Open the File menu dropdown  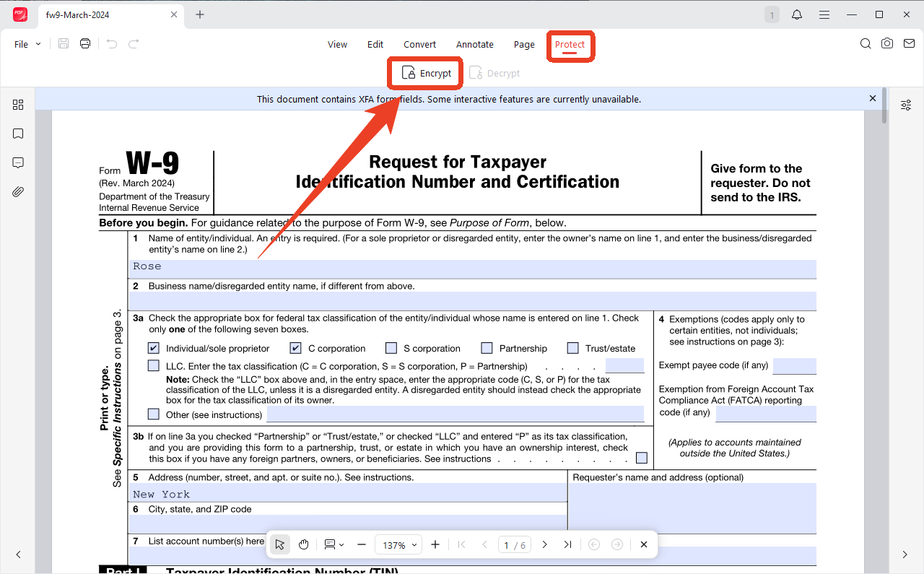(27, 44)
